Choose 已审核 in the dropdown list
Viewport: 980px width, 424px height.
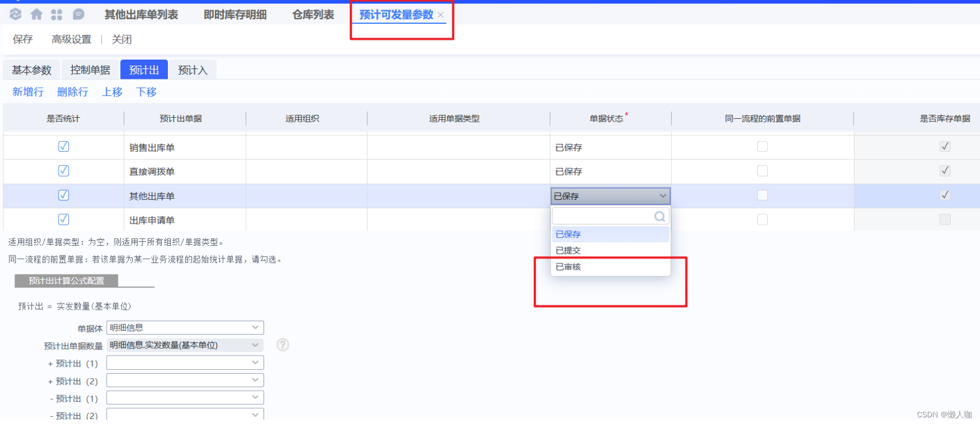point(610,267)
